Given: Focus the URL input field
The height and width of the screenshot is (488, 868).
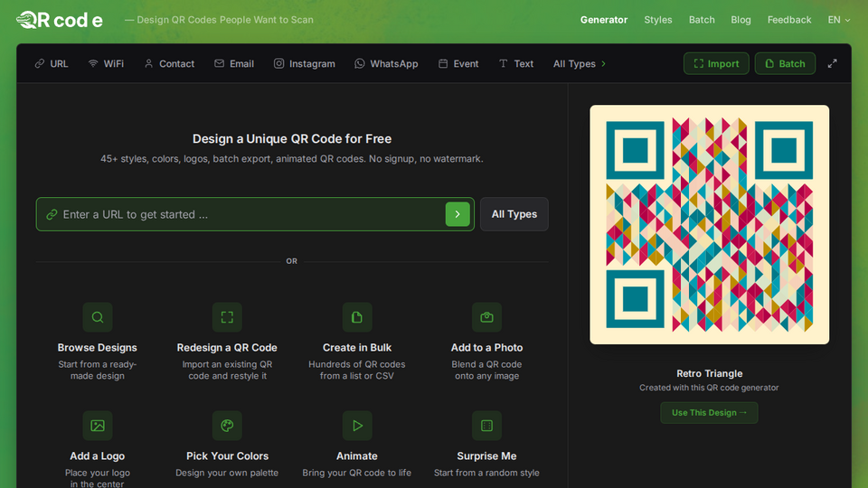Looking at the screenshot, I should click(255, 214).
